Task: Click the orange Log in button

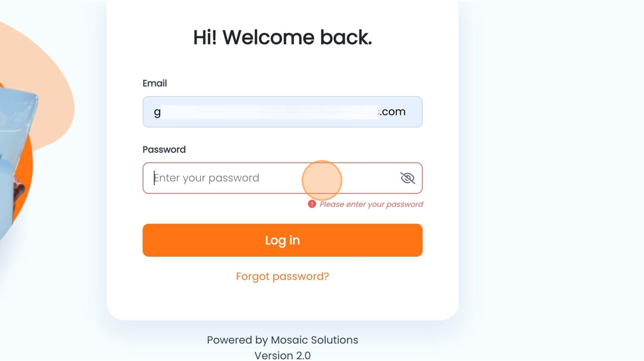Action: 282,240
